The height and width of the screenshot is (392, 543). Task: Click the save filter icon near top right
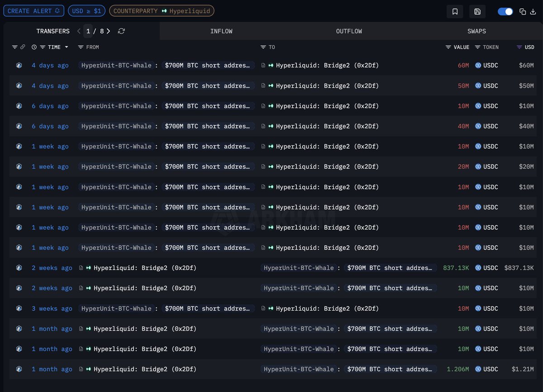click(x=477, y=11)
